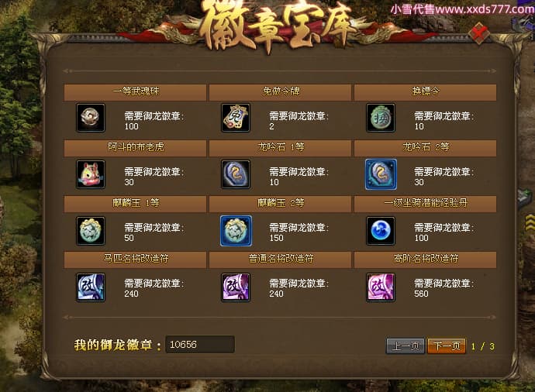Click the page indicator 1 / 3

(x=483, y=346)
